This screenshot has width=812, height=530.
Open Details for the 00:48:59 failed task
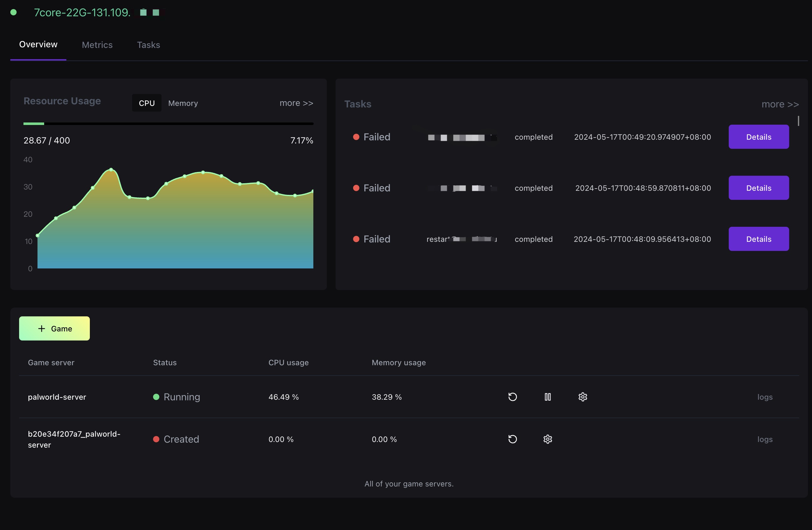pos(759,188)
